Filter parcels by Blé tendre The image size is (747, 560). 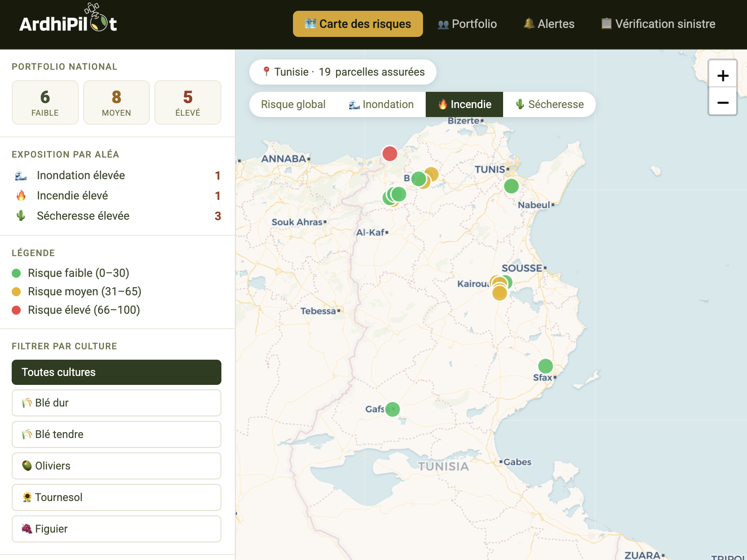(x=117, y=434)
